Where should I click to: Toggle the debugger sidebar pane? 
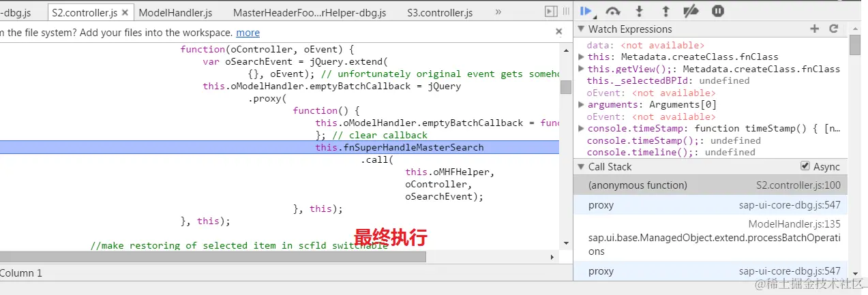pyautogui.click(x=551, y=12)
